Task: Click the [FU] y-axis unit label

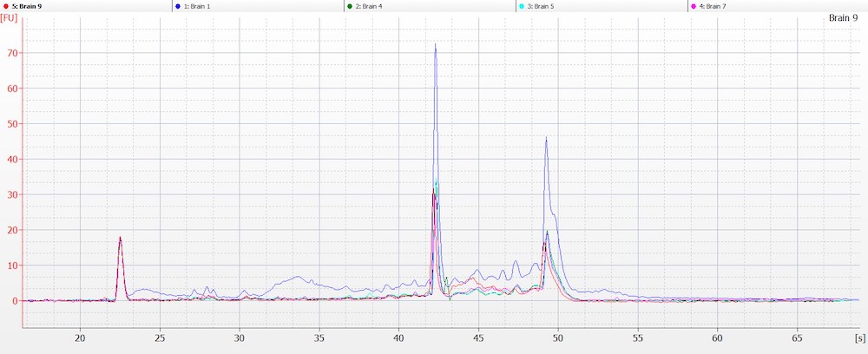Action: click(9, 17)
